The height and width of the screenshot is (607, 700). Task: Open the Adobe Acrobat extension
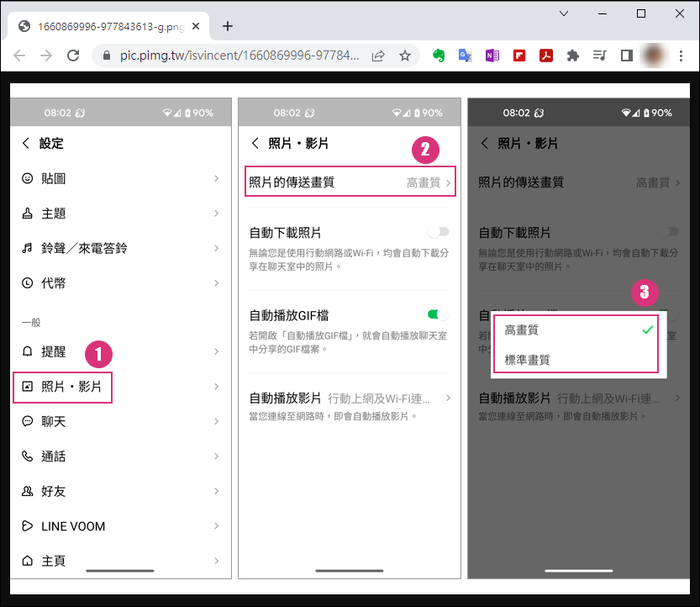[546, 55]
